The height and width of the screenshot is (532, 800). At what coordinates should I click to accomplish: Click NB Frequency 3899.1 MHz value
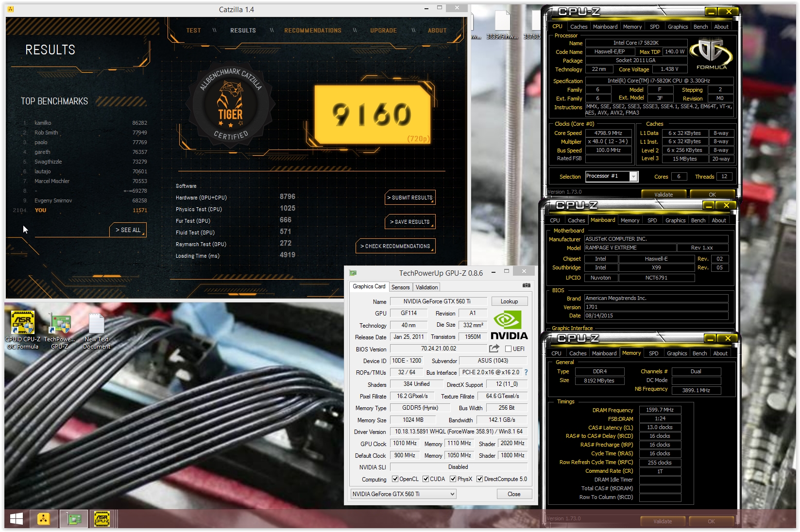696,390
